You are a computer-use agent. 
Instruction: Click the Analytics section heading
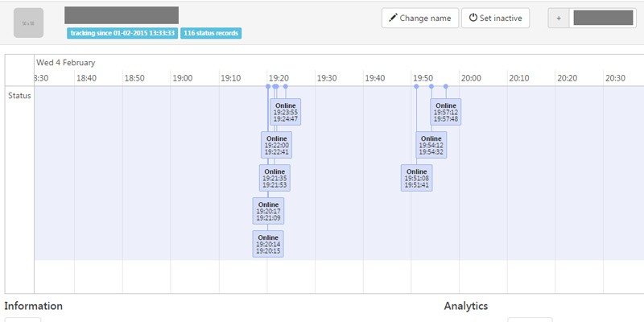pos(465,306)
